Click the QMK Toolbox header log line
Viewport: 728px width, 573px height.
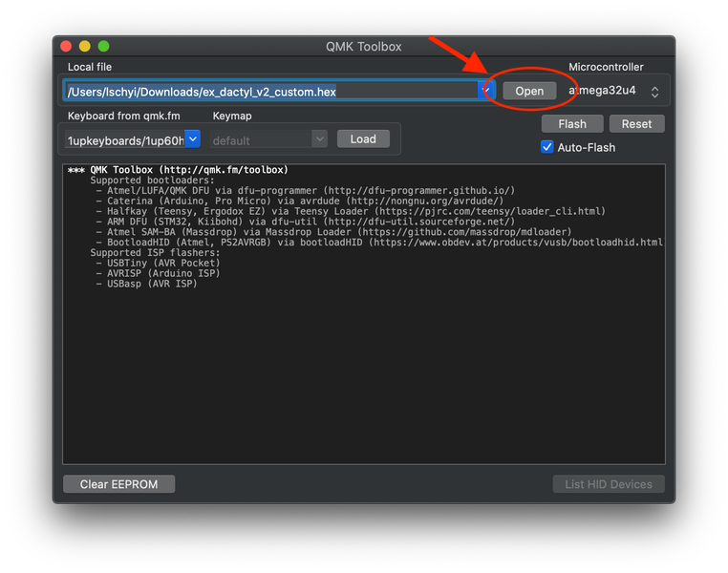tap(178, 170)
